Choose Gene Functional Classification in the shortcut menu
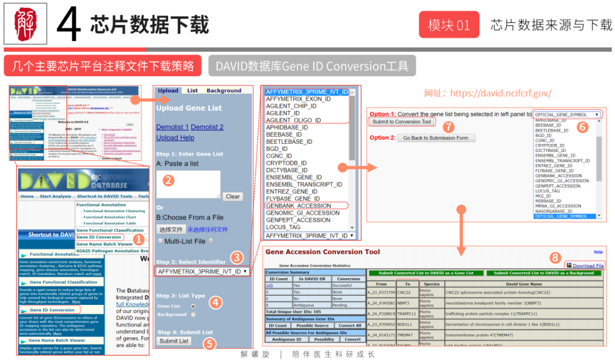This screenshot has width=615, height=364. click(x=110, y=230)
